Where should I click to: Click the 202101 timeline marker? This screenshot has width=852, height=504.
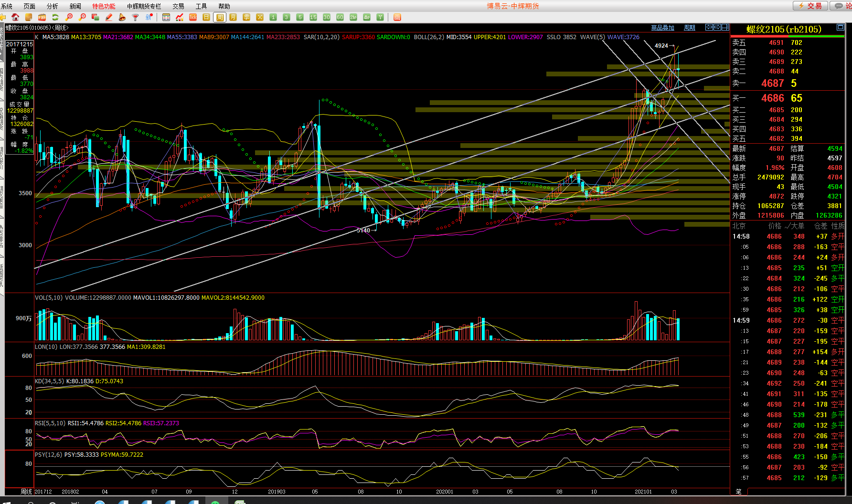tap(643, 492)
